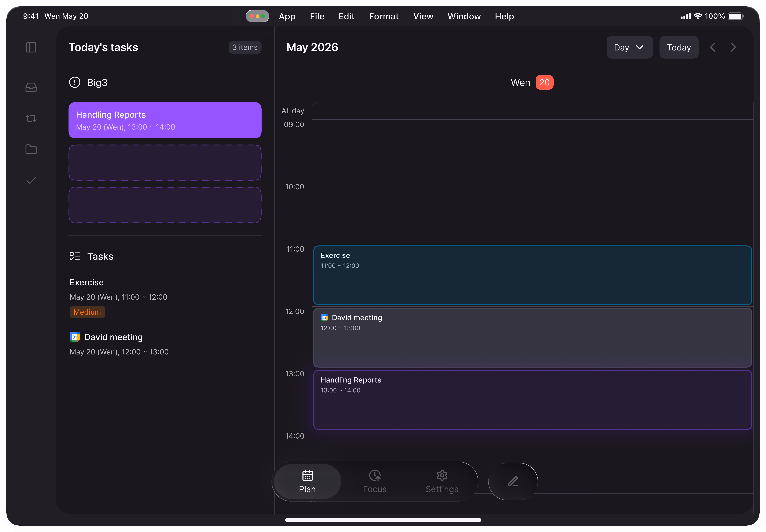
Task: Open the Inbox tray icon
Action: (x=31, y=87)
